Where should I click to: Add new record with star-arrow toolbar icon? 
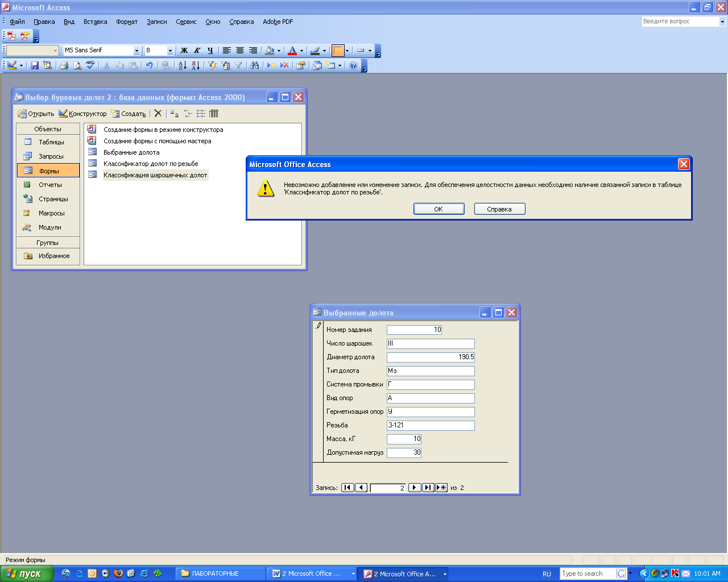pos(271,65)
